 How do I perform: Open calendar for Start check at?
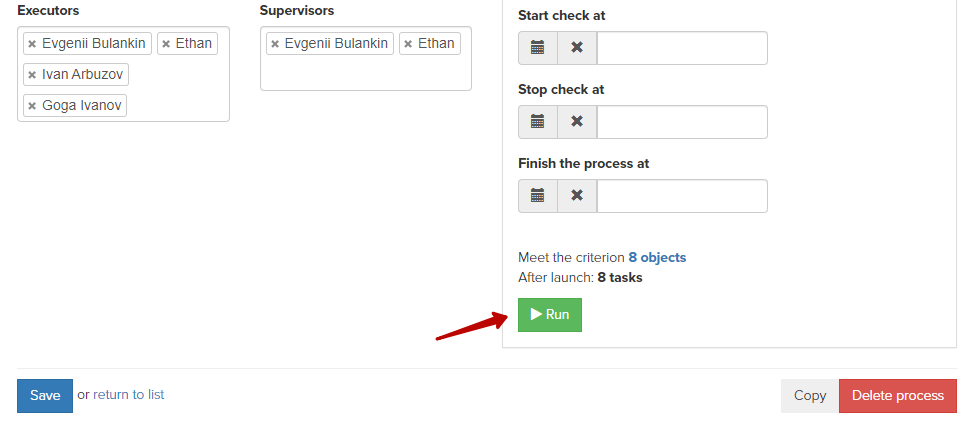538,48
